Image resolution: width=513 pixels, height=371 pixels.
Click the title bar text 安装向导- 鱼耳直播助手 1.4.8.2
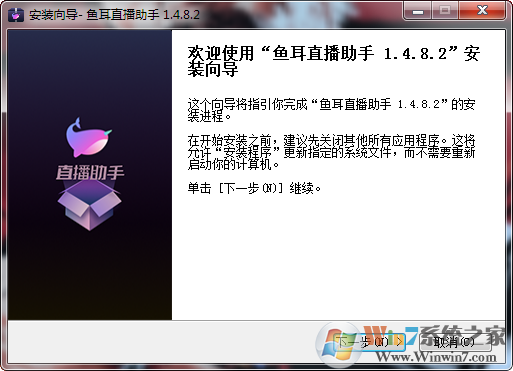[114, 15]
